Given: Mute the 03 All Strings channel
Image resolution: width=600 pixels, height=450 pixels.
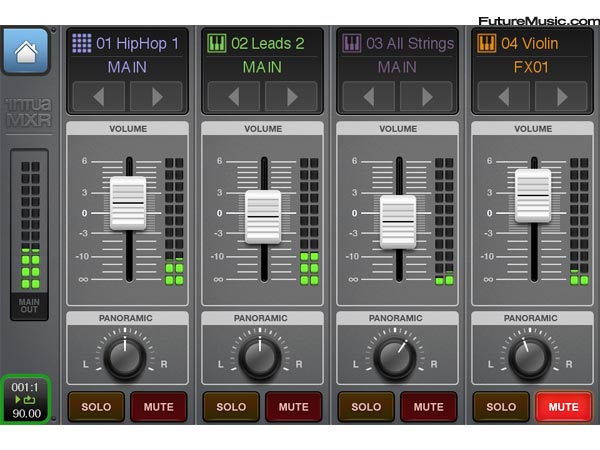Looking at the screenshot, I should coord(429,406).
